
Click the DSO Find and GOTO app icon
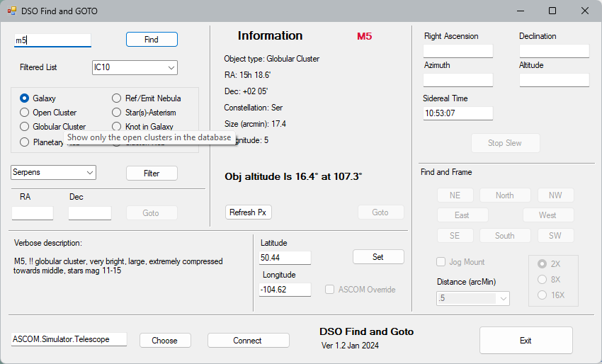(x=12, y=11)
